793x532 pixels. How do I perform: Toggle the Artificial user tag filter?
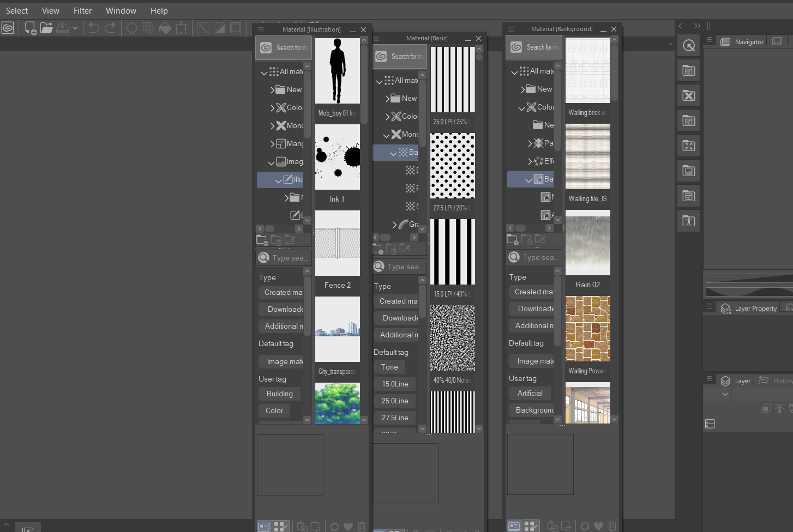point(530,393)
